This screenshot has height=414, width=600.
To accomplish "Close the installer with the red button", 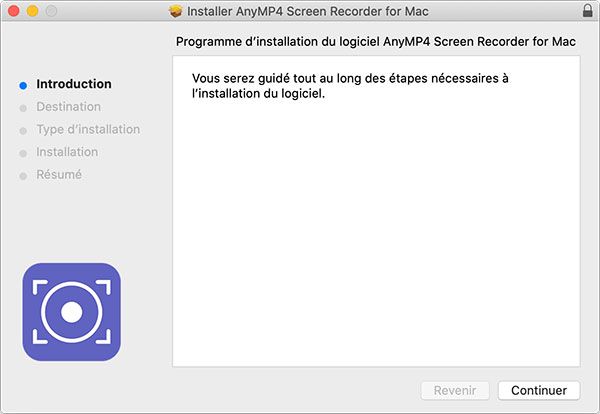I will point(13,11).
